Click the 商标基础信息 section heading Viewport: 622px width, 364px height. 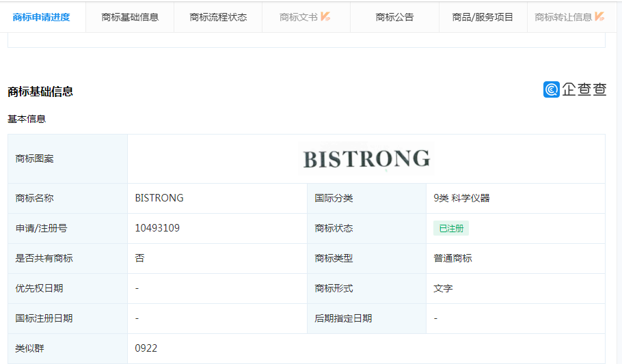(x=40, y=92)
